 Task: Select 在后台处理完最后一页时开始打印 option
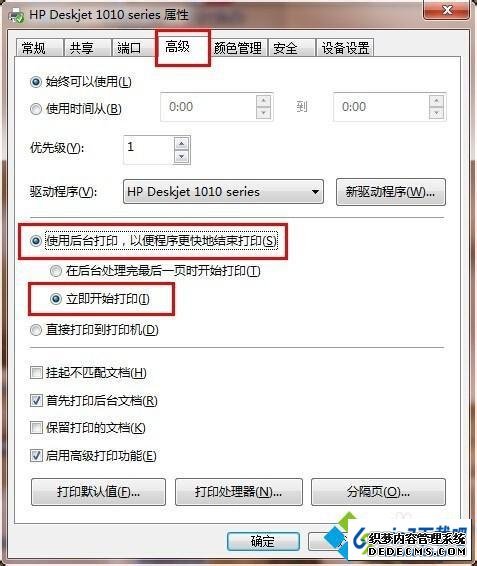pyautogui.click(x=56, y=271)
